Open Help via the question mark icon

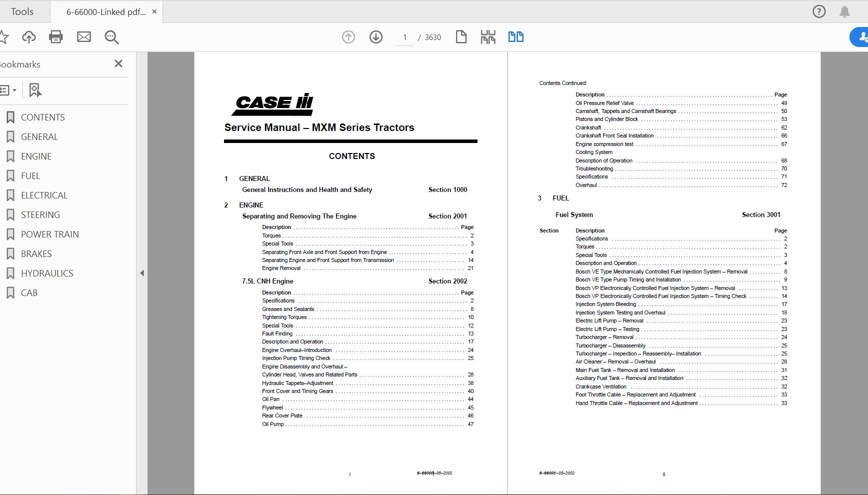pyautogui.click(x=818, y=11)
